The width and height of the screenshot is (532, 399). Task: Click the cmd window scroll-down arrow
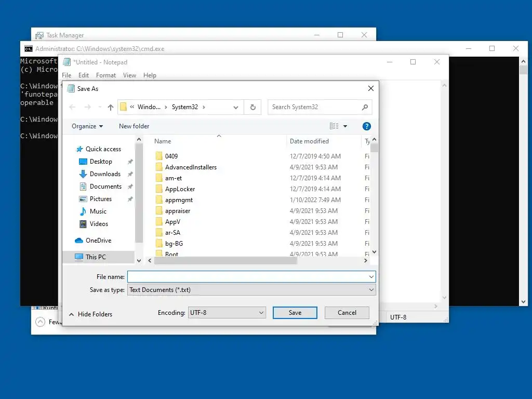[x=523, y=302]
